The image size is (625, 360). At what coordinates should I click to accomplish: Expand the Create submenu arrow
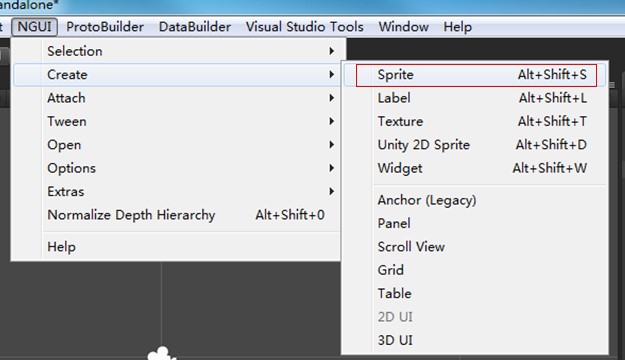coord(331,75)
